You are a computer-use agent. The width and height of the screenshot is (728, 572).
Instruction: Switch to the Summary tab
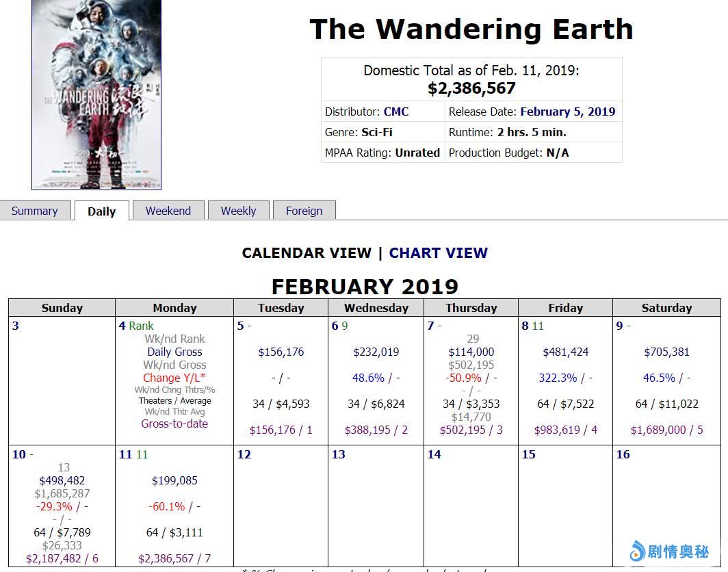click(x=34, y=211)
